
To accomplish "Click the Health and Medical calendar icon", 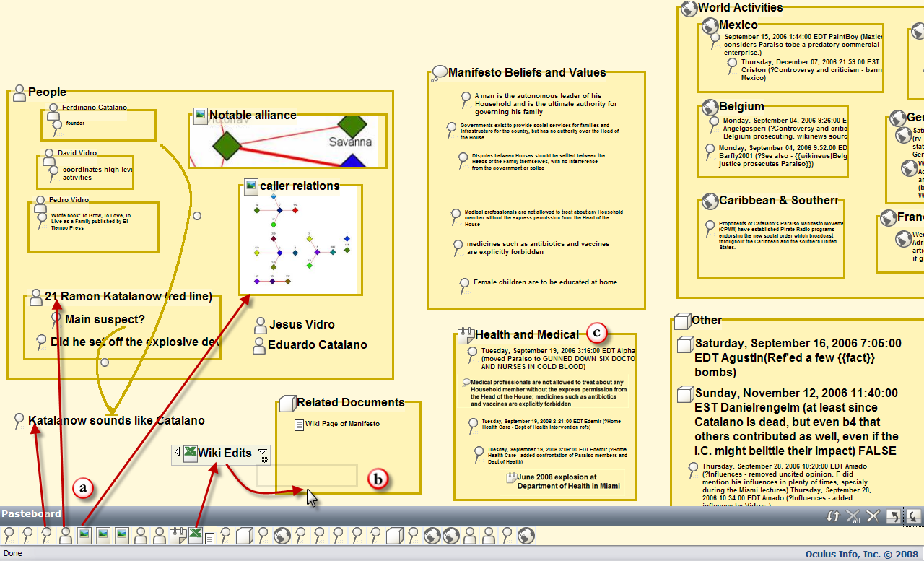I will [466, 335].
